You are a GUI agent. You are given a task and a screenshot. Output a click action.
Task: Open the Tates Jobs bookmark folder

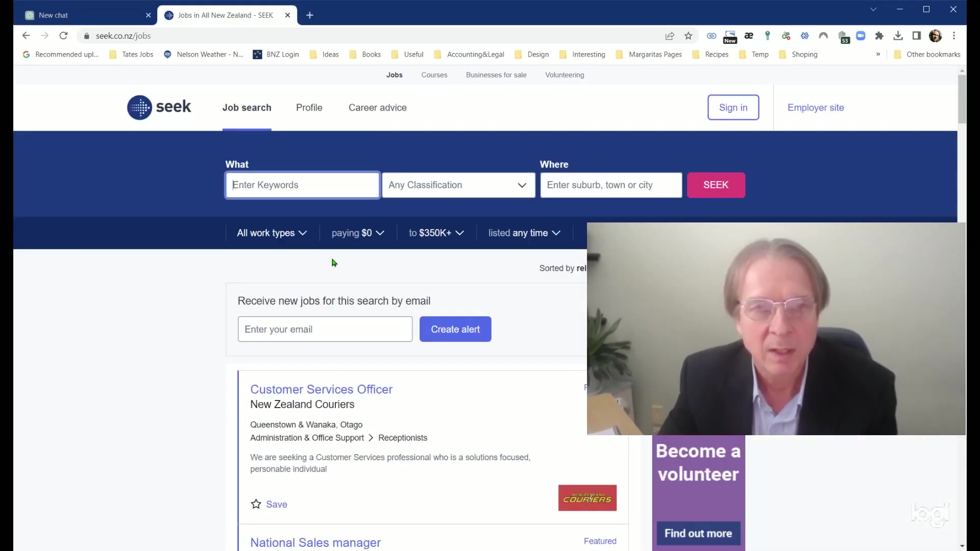(132, 54)
